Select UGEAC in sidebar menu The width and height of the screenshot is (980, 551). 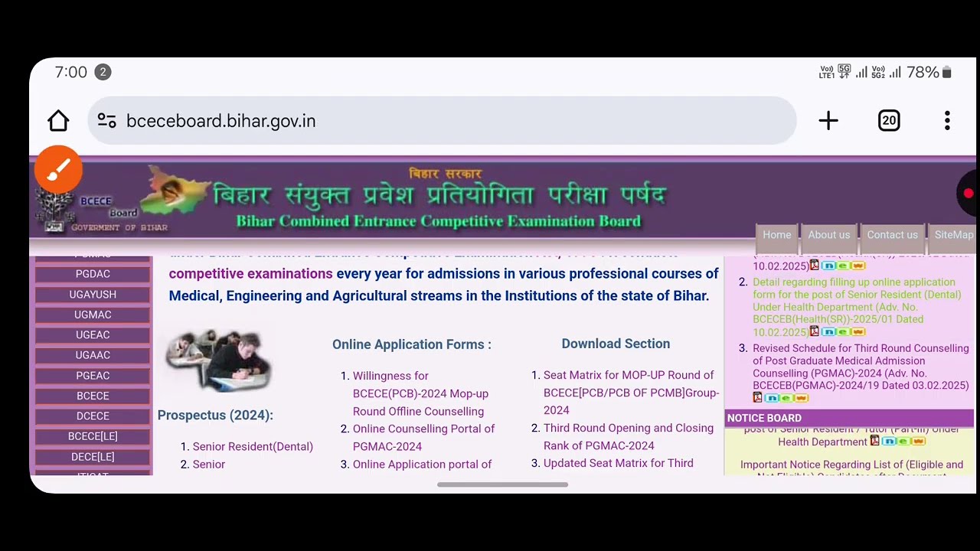[93, 335]
